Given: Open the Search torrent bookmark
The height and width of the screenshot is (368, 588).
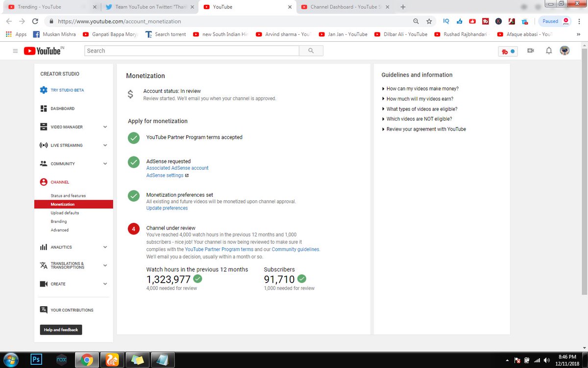Looking at the screenshot, I should (x=166, y=34).
